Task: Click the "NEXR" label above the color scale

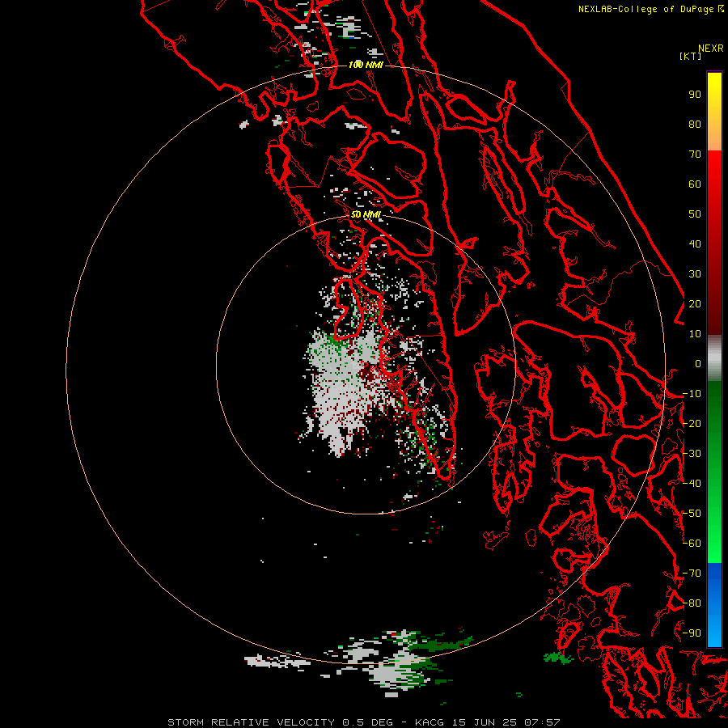Action: 711,49
